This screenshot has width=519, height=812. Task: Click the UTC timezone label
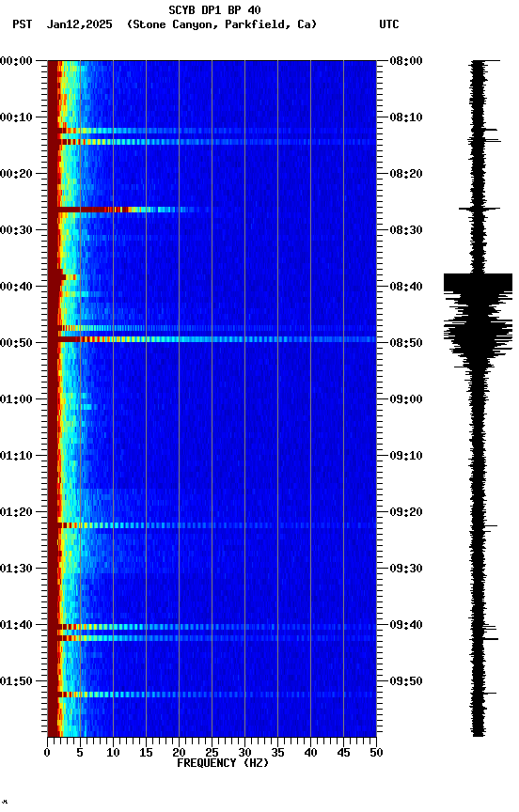[389, 24]
